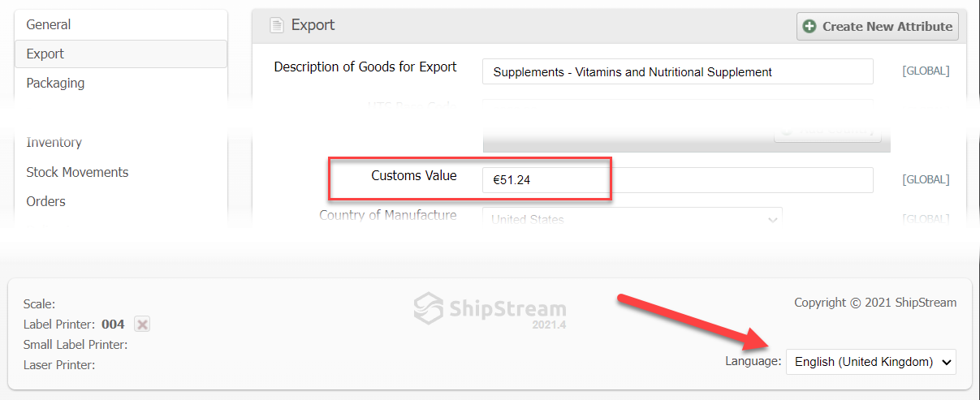Click into the Customs Value field
The height and width of the screenshot is (400, 980).
tap(677, 180)
